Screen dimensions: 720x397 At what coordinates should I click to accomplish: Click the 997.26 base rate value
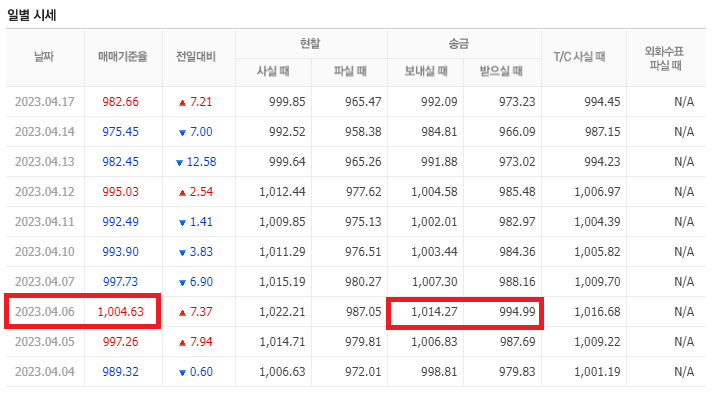[x=120, y=341]
